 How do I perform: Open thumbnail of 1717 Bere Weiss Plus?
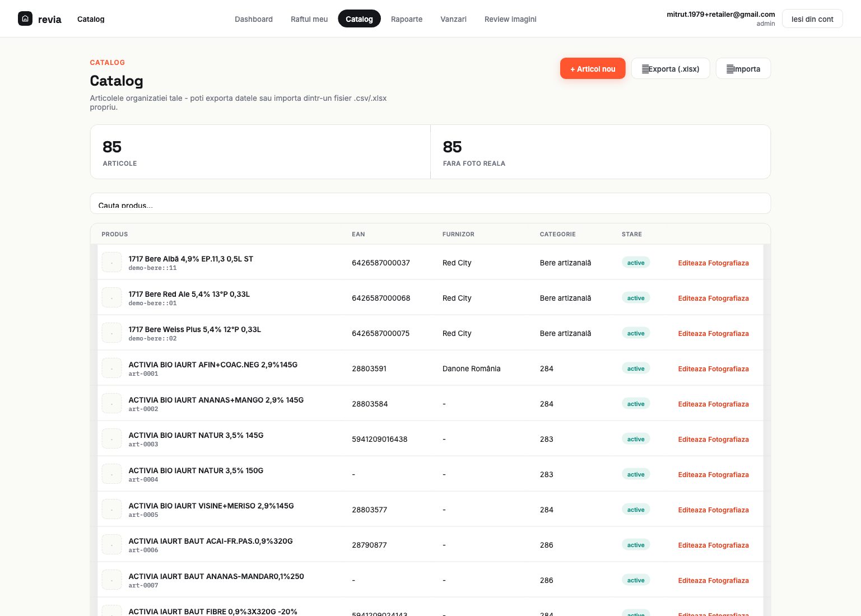point(112,333)
